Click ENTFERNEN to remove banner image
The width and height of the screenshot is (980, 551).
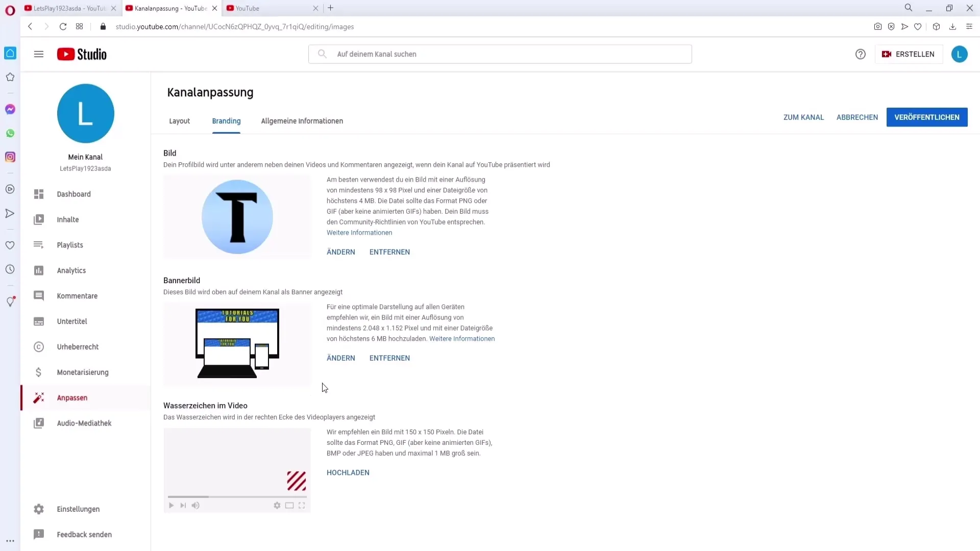390,358
